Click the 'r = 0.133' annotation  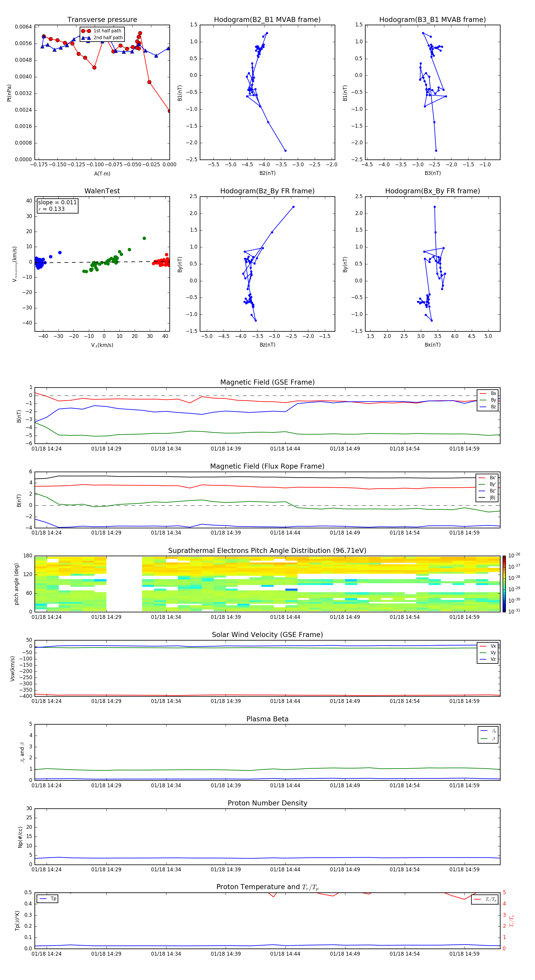[x=51, y=209]
